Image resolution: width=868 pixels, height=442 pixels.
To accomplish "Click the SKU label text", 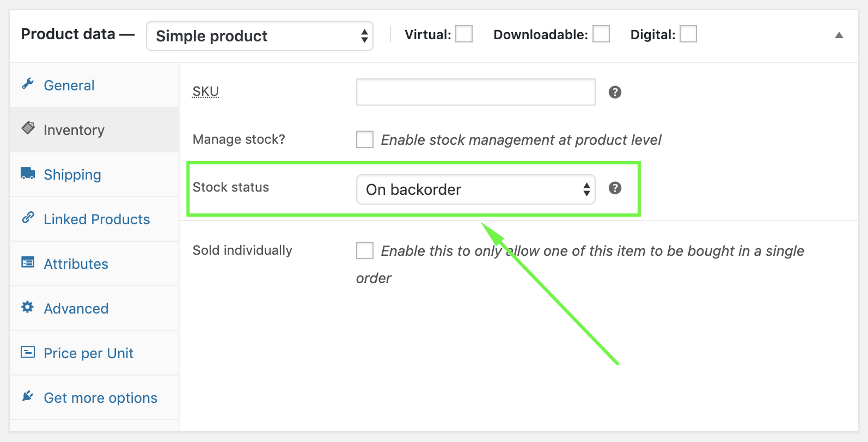I will [206, 91].
